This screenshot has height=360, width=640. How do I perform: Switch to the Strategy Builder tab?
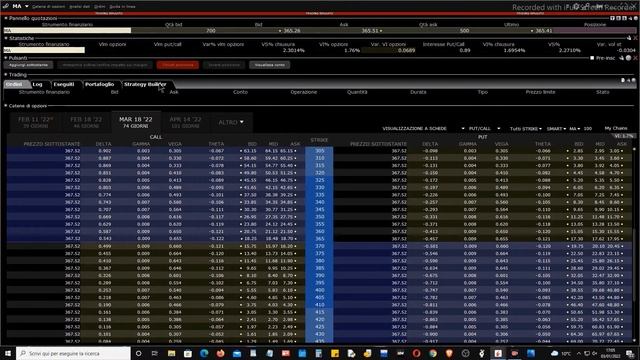145,84
